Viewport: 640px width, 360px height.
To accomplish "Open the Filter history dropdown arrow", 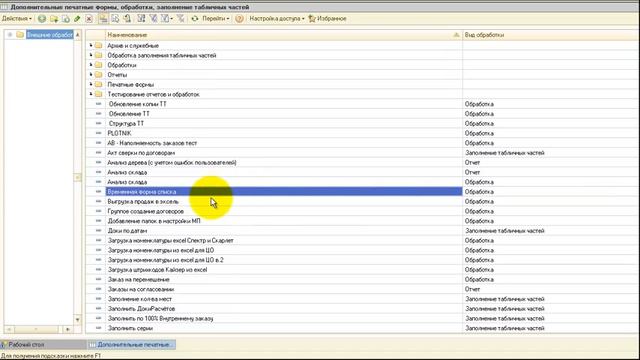I will (171, 19).
